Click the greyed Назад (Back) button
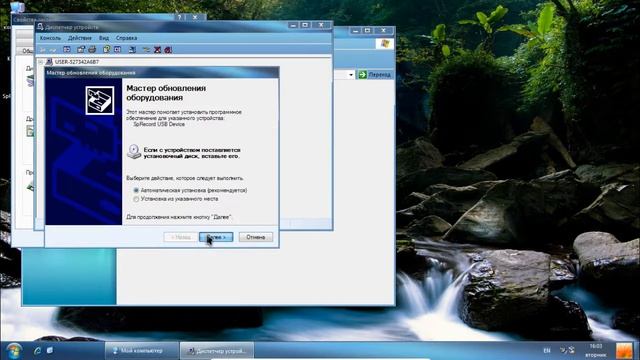The image size is (640, 360). [x=180, y=237]
